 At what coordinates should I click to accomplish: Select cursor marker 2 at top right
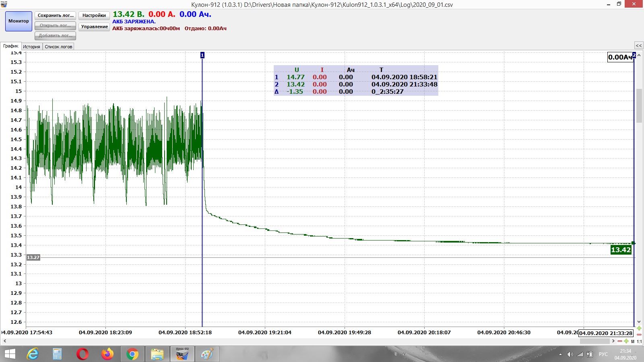click(634, 55)
